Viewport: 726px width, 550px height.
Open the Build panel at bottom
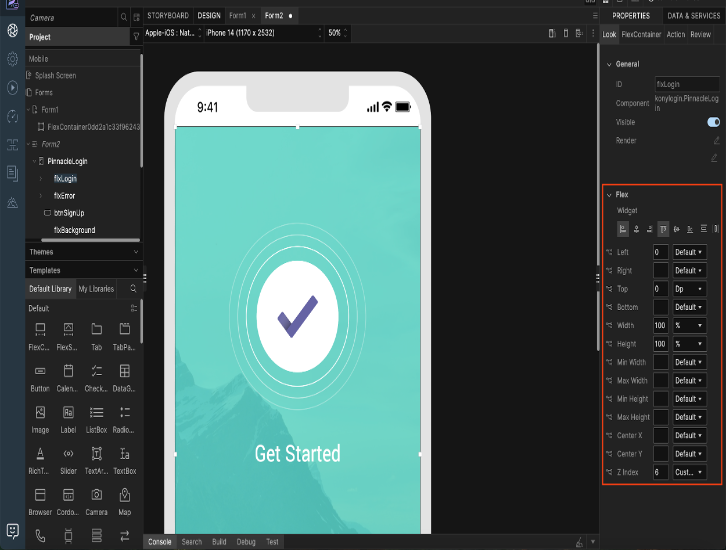pyautogui.click(x=219, y=542)
